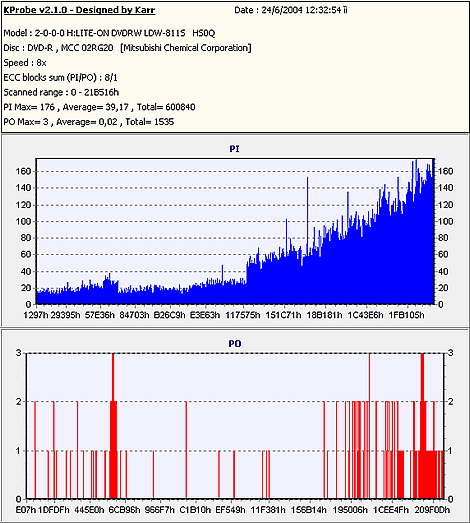Image resolution: width=470 pixels, height=523 pixels.
Task: Click the ECC blocks sum line
Action: [60, 78]
